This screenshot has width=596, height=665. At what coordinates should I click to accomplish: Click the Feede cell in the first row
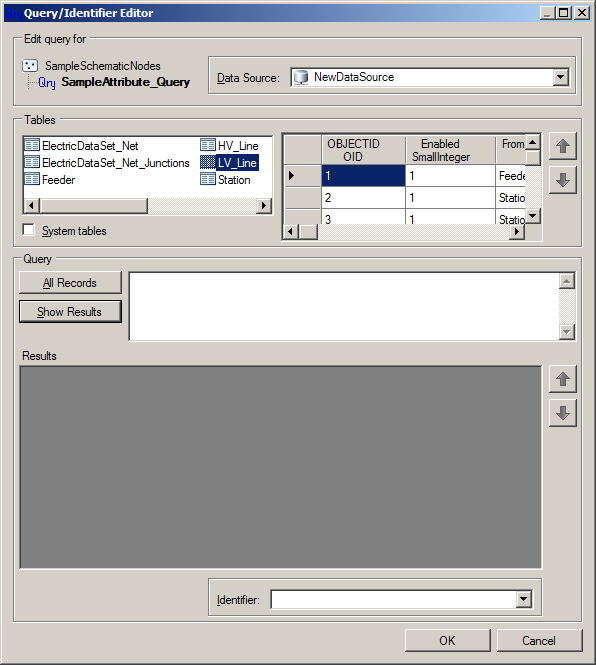(x=511, y=176)
